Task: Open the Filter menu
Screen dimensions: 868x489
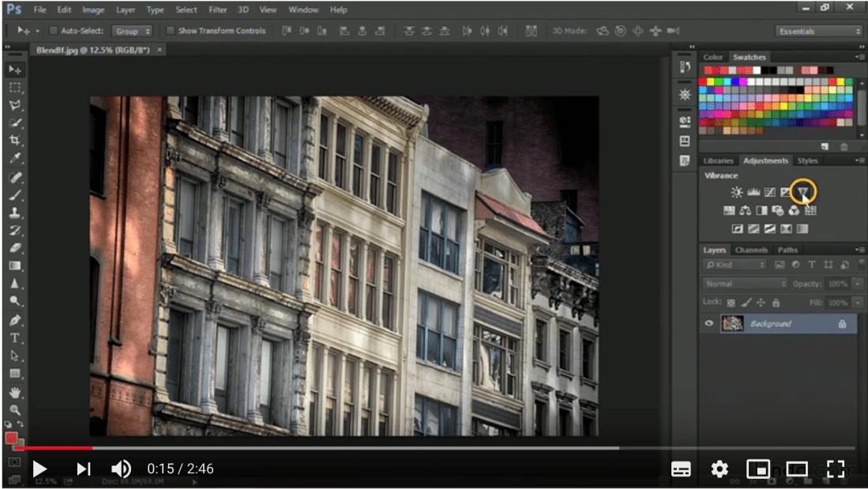Action: coord(217,9)
